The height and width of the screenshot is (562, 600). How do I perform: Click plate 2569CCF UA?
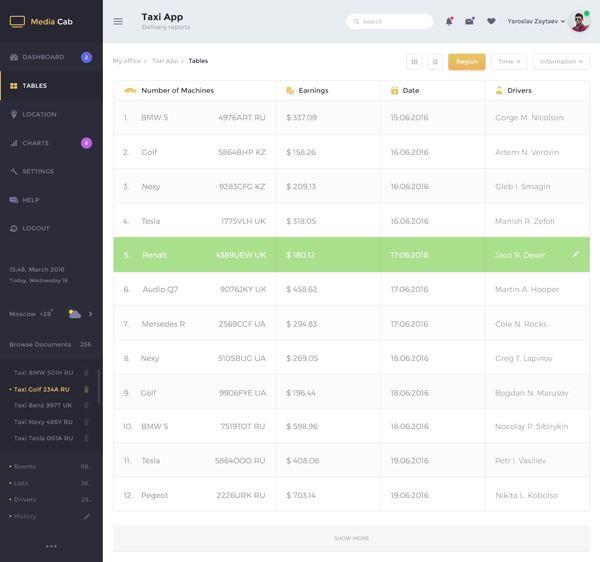point(242,324)
